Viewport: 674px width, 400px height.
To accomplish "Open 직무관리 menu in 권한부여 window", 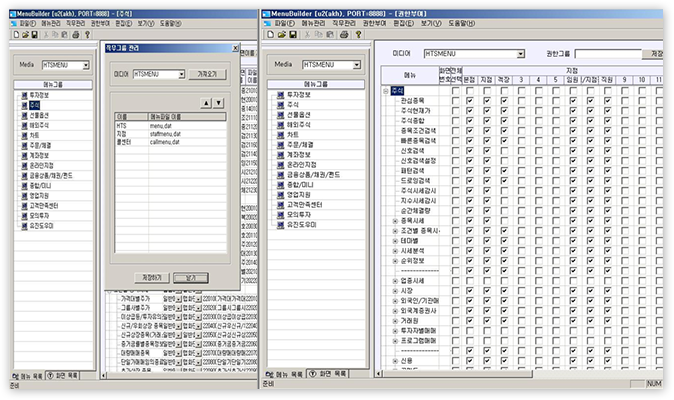I will coord(344,23).
